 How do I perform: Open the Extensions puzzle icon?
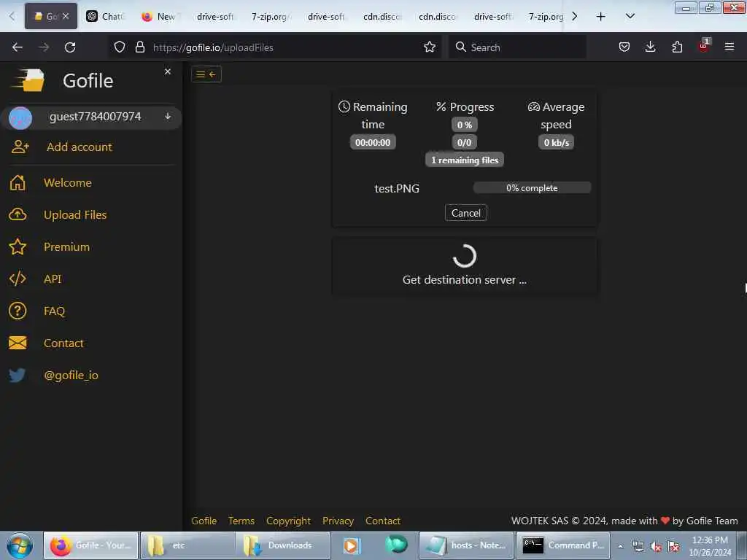pos(677,47)
